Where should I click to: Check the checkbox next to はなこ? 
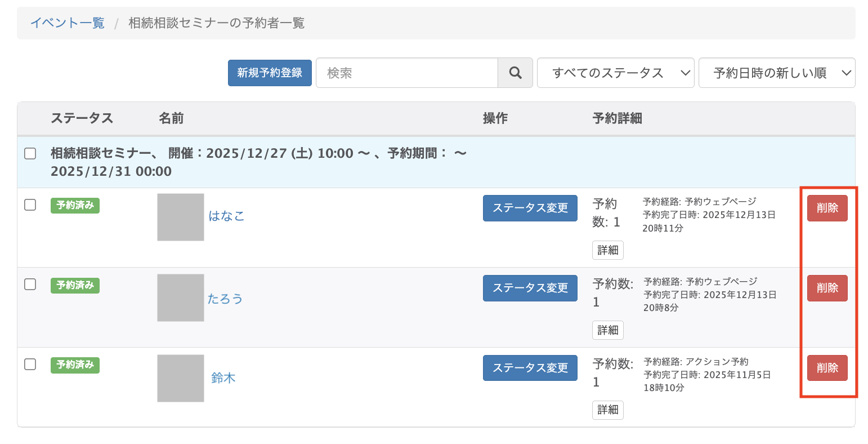click(30, 205)
